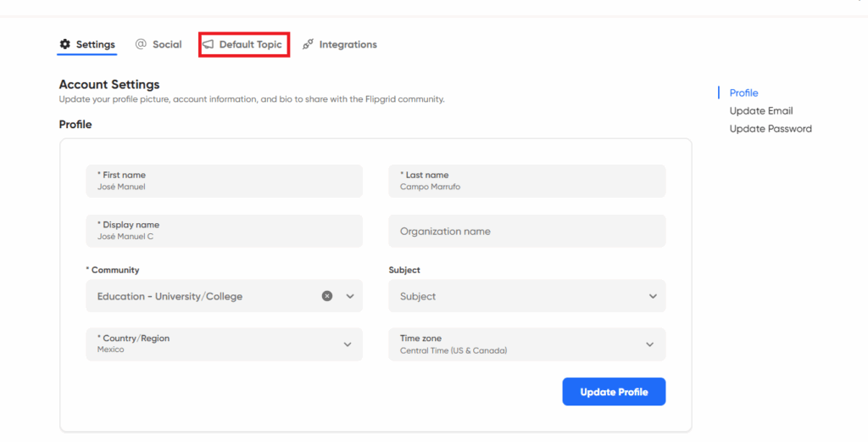Open the Country/Region dropdown
This screenshot has width=868, height=442.
point(224,344)
